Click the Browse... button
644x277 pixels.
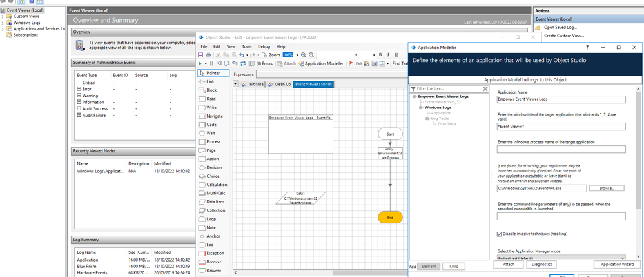(x=607, y=189)
